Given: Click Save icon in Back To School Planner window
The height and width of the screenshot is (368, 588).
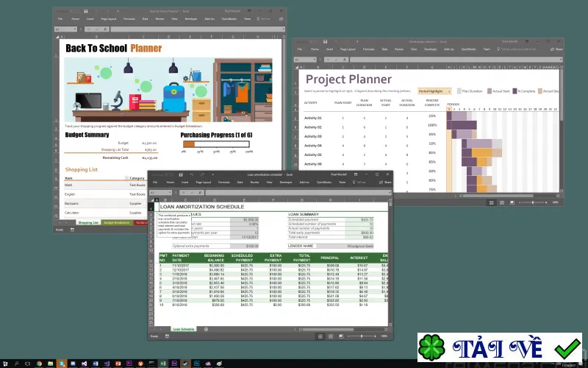Looking at the screenshot, I should pyautogui.click(x=86, y=11).
